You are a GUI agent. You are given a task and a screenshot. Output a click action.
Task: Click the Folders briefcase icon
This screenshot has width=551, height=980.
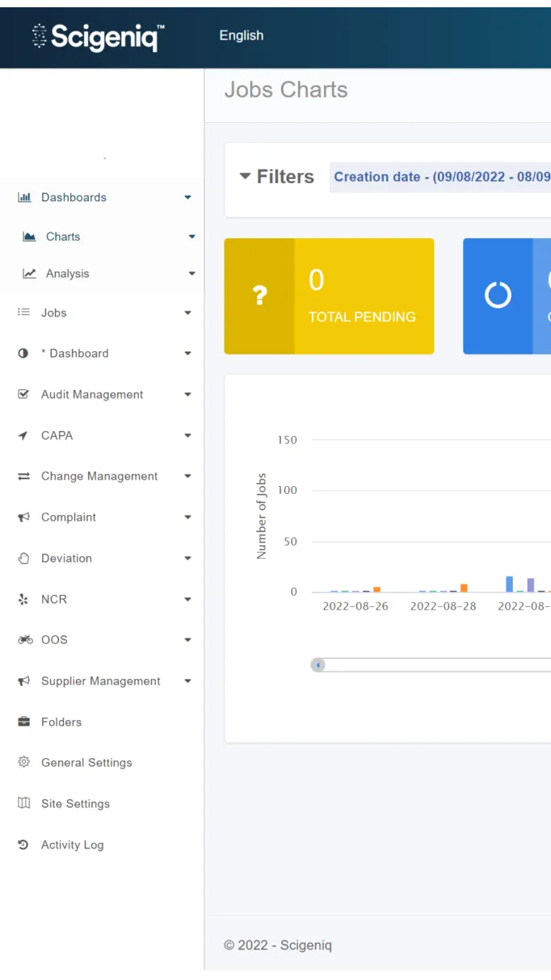(x=23, y=722)
